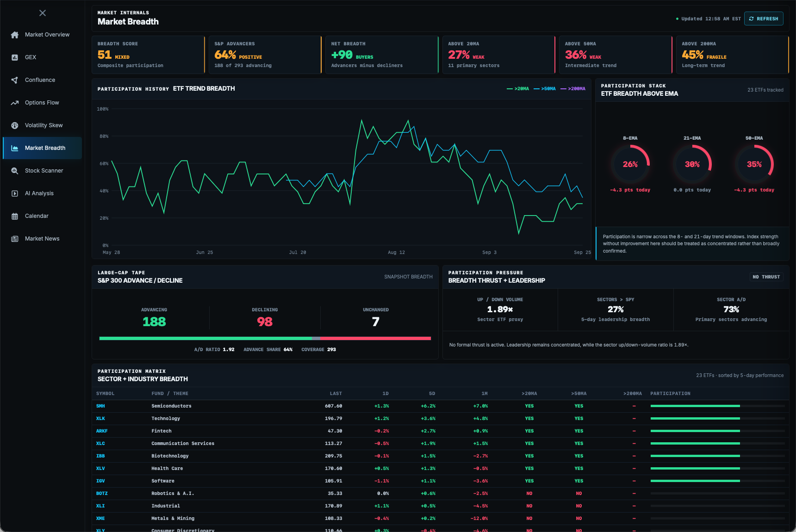
Task: Sort table by LAST column header
Action: point(336,394)
